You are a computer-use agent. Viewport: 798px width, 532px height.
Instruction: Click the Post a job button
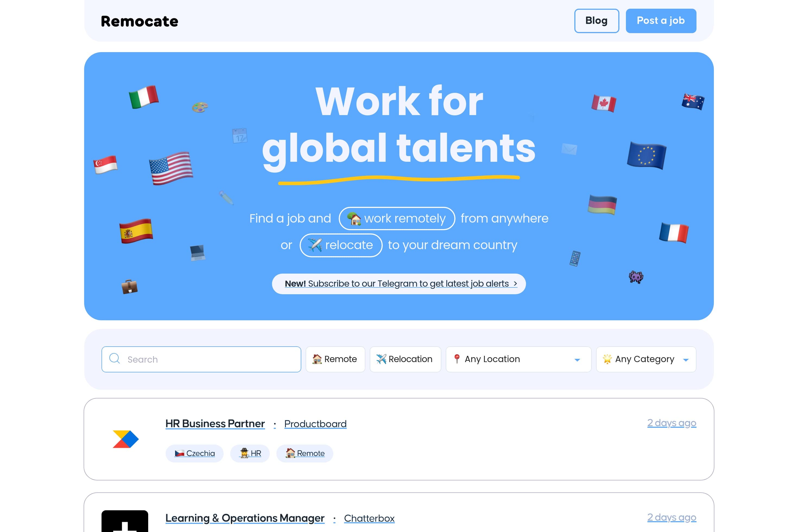tap(661, 21)
